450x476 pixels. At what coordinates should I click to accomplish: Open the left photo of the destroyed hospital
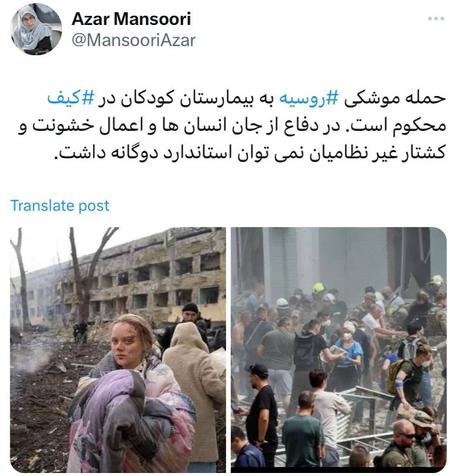click(x=118, y=350)
